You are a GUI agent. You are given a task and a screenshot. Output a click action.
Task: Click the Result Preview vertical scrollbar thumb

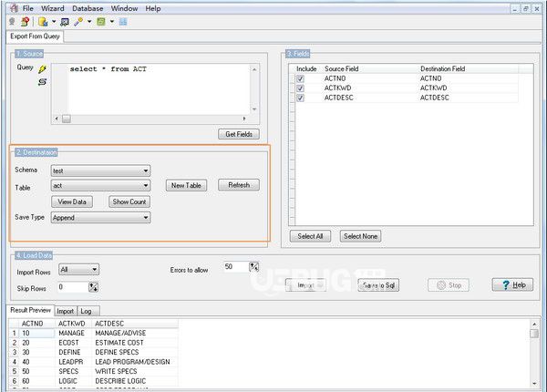pyautogui.click(x=533, y=334)
